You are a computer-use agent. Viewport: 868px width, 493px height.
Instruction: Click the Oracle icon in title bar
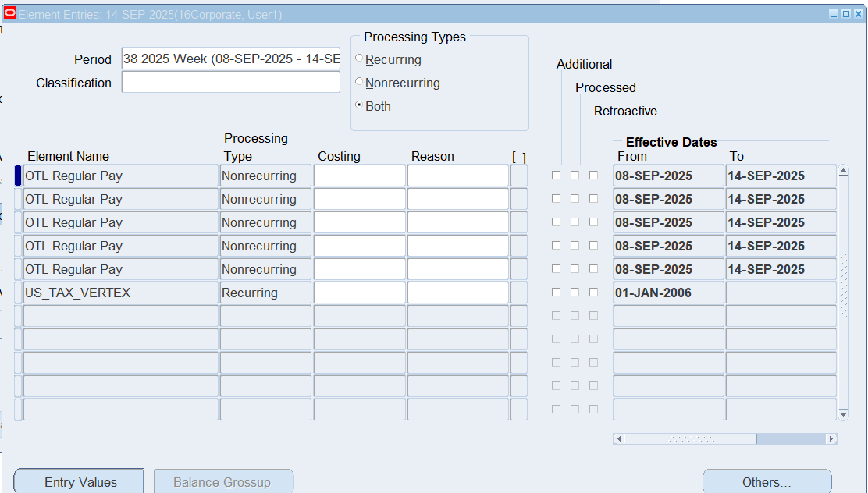[10, 14]
